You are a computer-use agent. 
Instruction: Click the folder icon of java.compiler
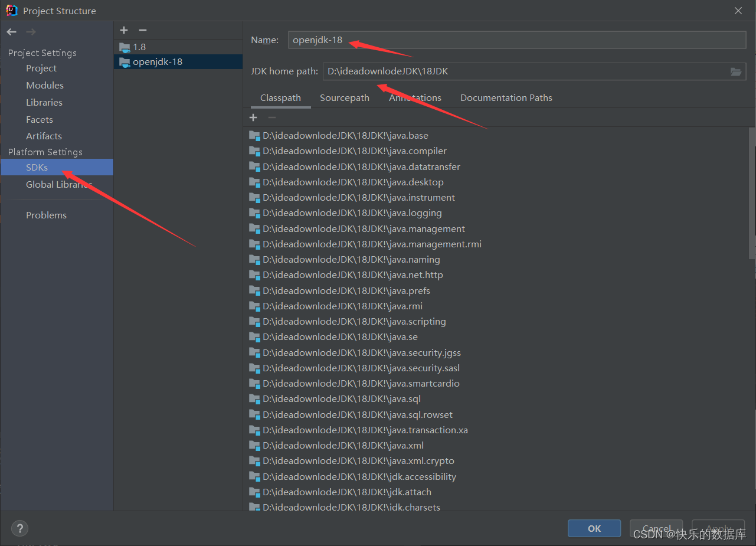coord(254,151)
